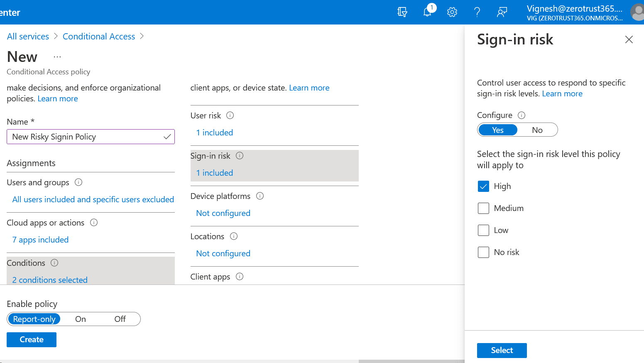
Task: Click the Conditions info icon
Action: pos(54,263)
